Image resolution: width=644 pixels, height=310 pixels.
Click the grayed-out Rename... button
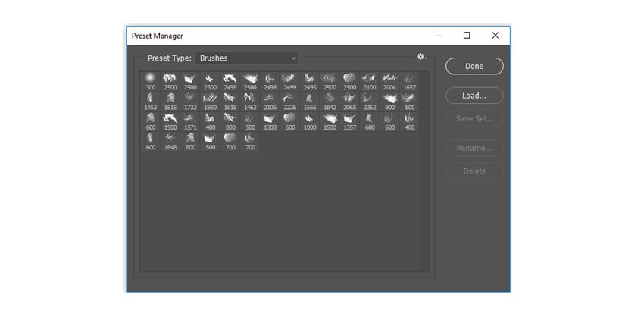[474, 148]
